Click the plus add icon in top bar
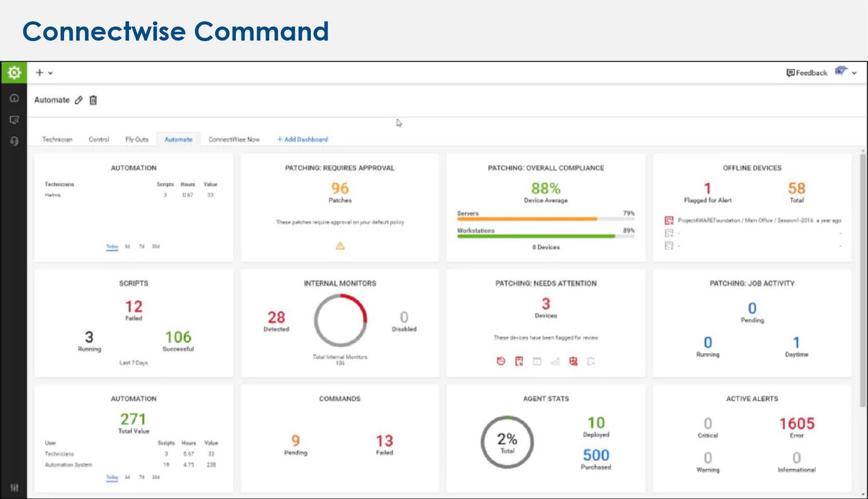The image size is (868, 499). pyautogui.click(x=40, y=73)
